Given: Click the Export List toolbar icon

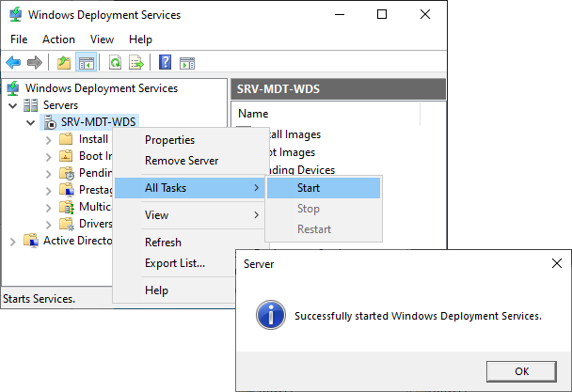Looking at the screenshot, I should [136, 62].
